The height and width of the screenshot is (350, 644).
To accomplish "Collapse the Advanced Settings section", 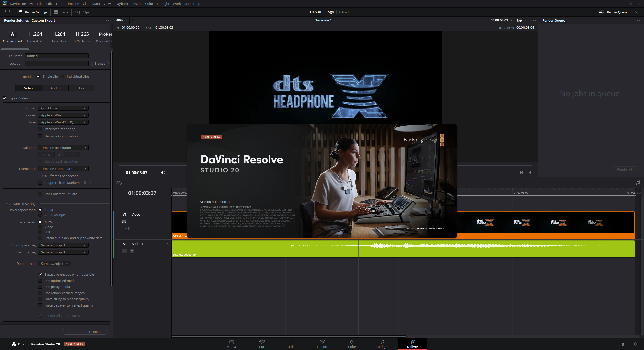I will click(7, 204).
